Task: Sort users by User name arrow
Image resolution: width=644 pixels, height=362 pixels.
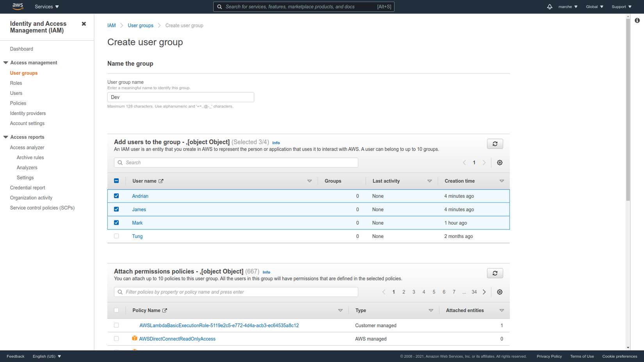Action: click(310, 181)
